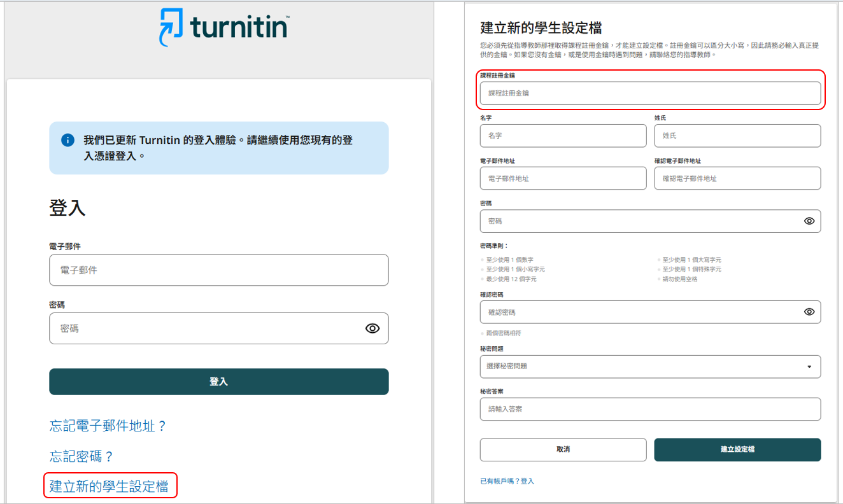Toggle visibility of the 確認密碼 field
Image resolution: width=843 pixels, height=504 pixels.
coord(809,312)
